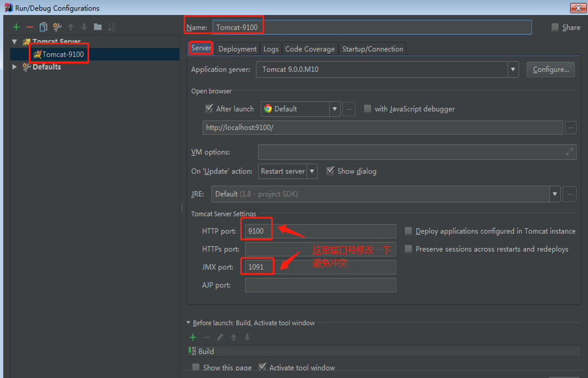Click the panel splitter grip handle

(182, 207)
